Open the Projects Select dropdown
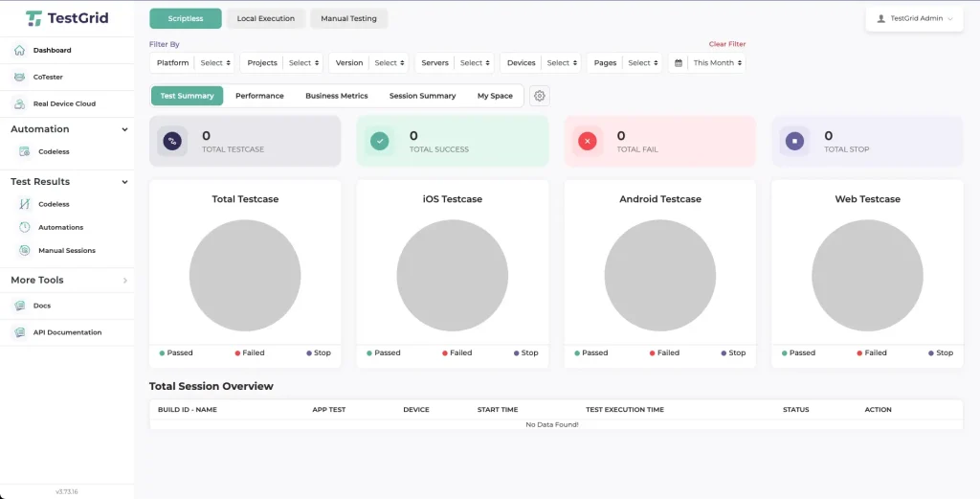980x499 pixels. click(303, 63)
